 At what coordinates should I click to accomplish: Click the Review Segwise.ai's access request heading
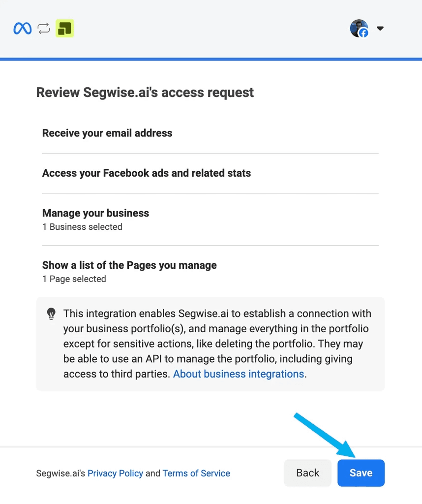click(x=145, y=93)
